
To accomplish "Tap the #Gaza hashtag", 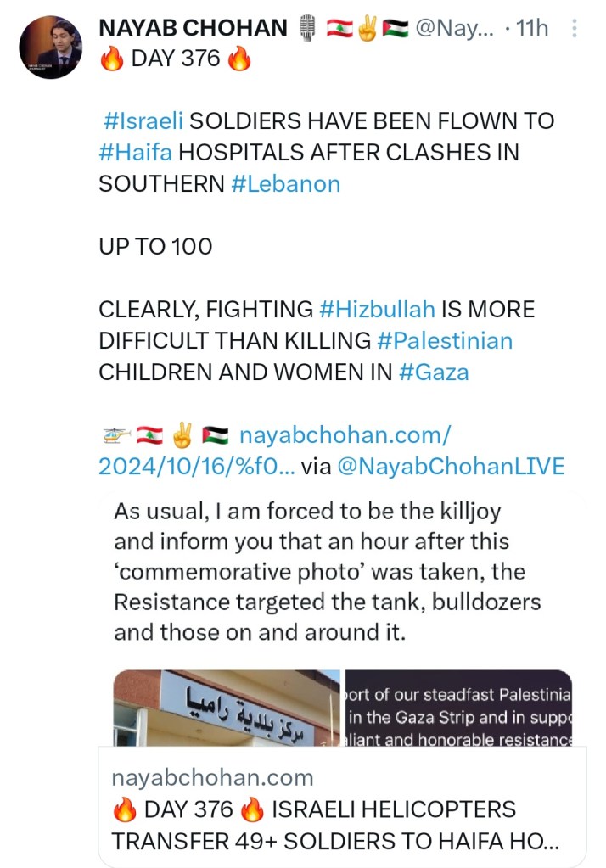I will 432,372.
